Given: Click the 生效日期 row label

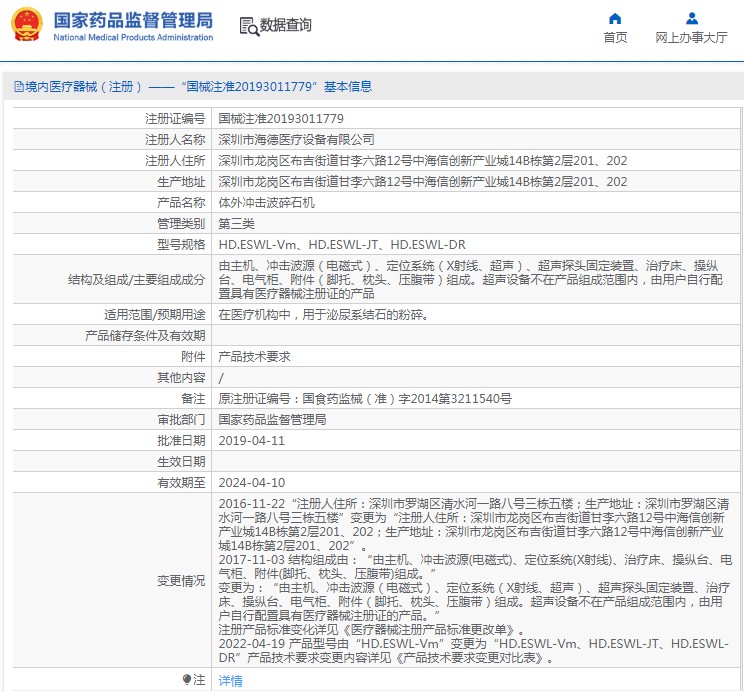Looking at the screenshot, I should [181, 462].
